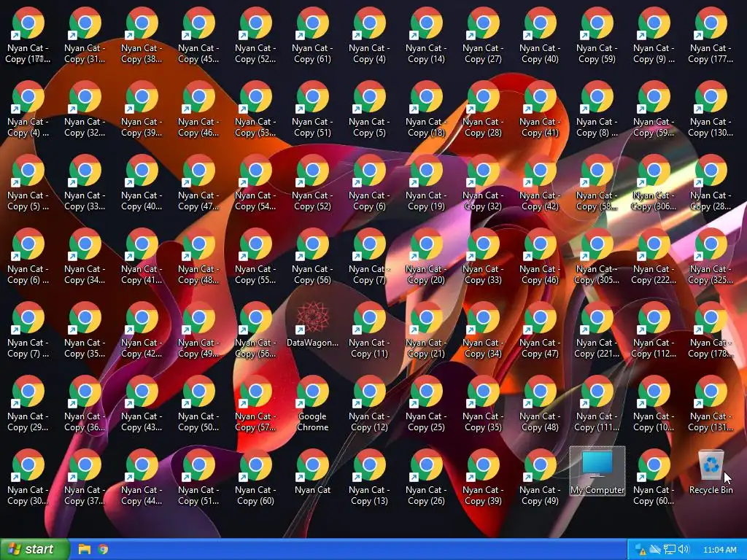Select the Nyan Cat - Copy (8) ... shortcut
The height and width of the screenshot is (560, 747).
(597, 109)
